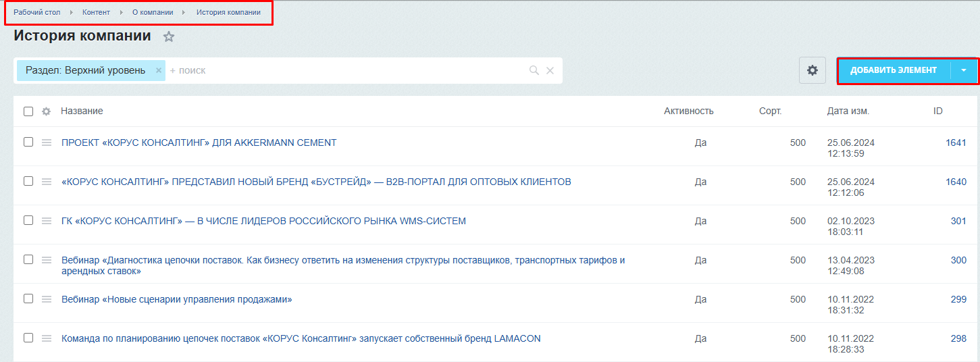Expand breadcrumb arrow after 'Контент'
The image size is (980, 362).
[122, 12]
